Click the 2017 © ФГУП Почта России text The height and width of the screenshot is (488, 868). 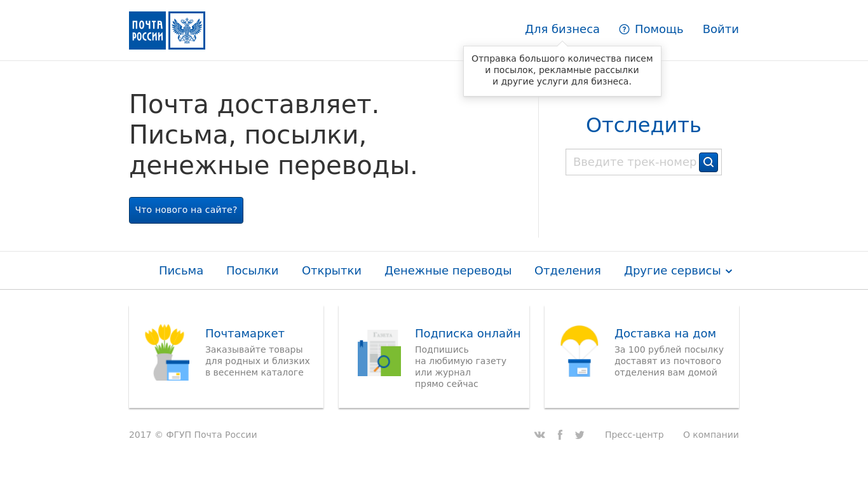(x=193, y=435)
